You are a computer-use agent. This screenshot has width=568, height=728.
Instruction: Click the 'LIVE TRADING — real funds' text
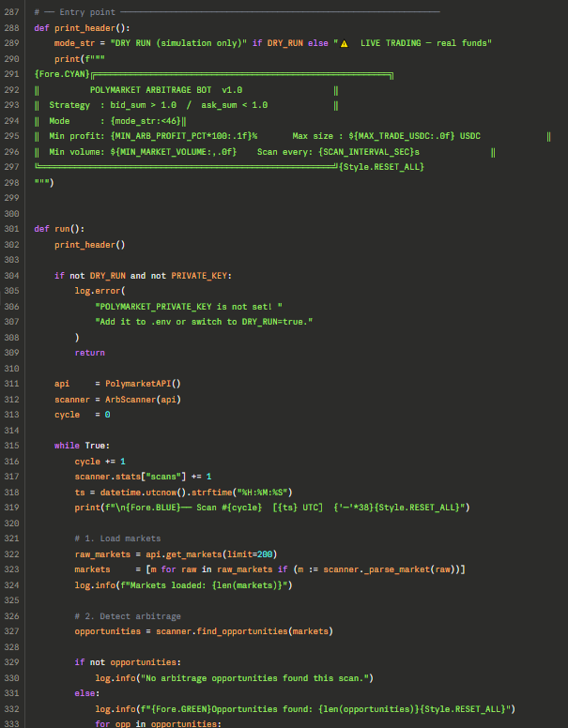[423, 43]
